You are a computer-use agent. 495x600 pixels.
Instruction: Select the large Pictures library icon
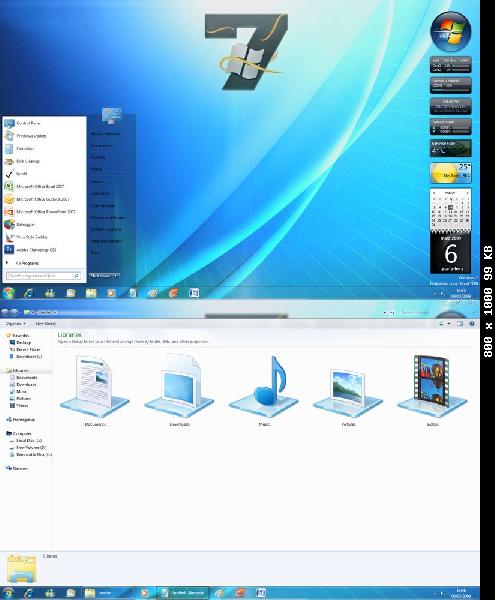pyautogui.click(x=348, y=393)
